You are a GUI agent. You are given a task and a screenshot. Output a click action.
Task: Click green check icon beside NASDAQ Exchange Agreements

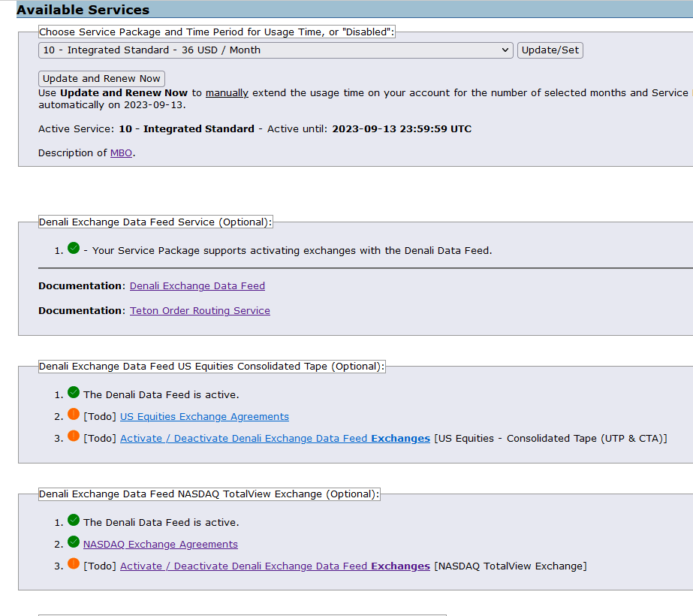point(74,542)
